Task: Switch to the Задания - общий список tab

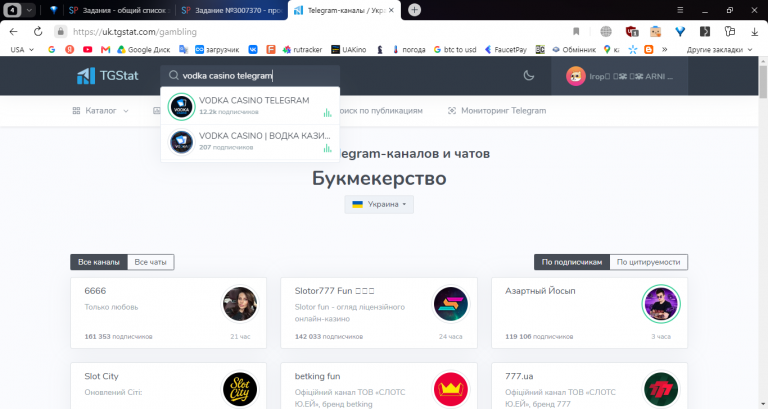Action: point(120,10)
